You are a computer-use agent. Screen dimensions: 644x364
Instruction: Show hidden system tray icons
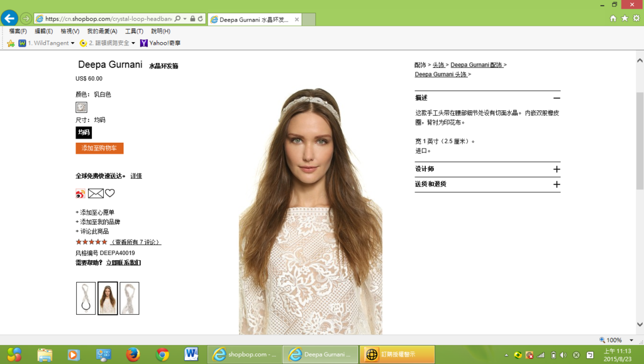point(506,355)
